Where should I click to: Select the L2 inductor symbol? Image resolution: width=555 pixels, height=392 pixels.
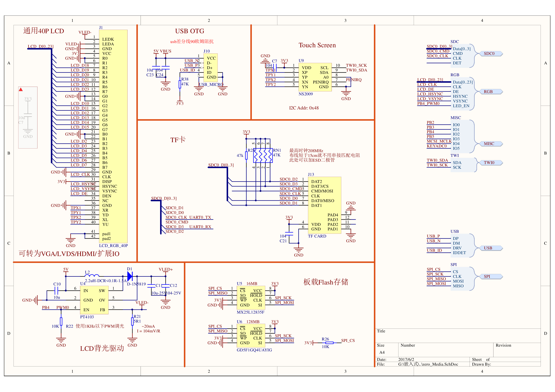[x=92, y=275]
